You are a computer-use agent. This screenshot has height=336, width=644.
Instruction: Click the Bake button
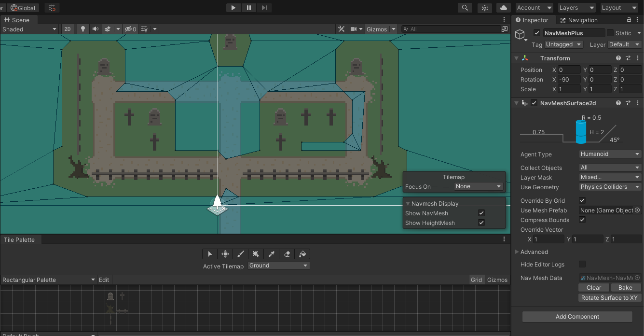click(x=625, y=287)
